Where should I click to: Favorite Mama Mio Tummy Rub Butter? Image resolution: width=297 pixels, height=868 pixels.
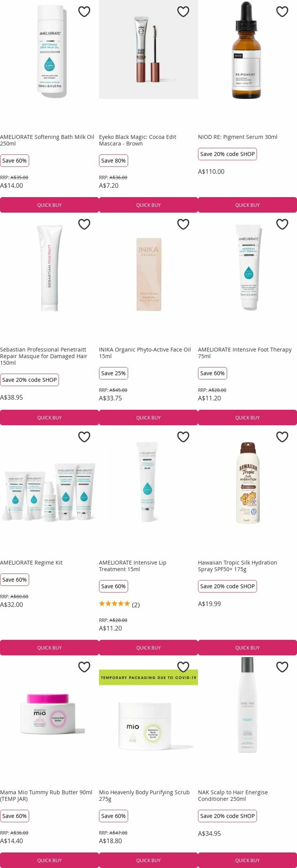tap(84, 667)
